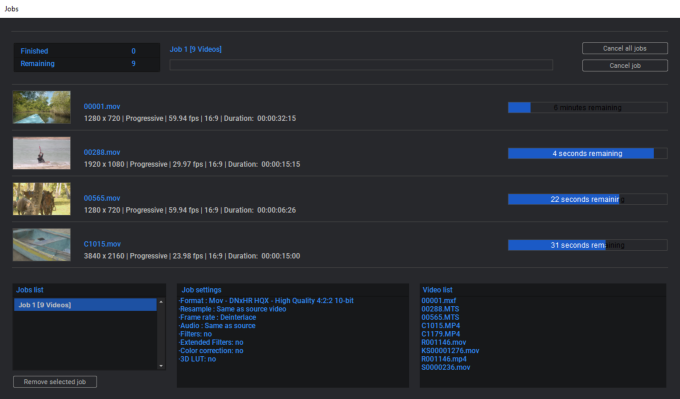The height and width of the screenshot is (399, 680).
Task: Open the C1015.mov file name link
Action: pyautogui.click(x=102, y=244)
